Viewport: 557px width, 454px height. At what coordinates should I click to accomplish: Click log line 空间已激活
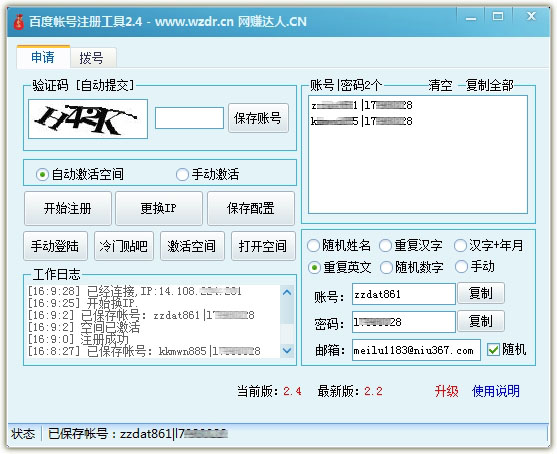click(84, 327)
